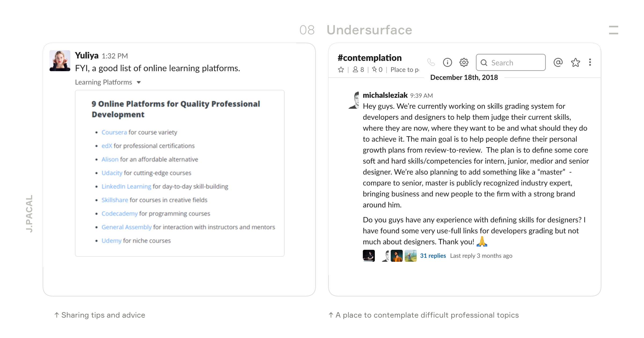Open starred items star icon
Screen dimensions: 644x338
coord(575,63)
